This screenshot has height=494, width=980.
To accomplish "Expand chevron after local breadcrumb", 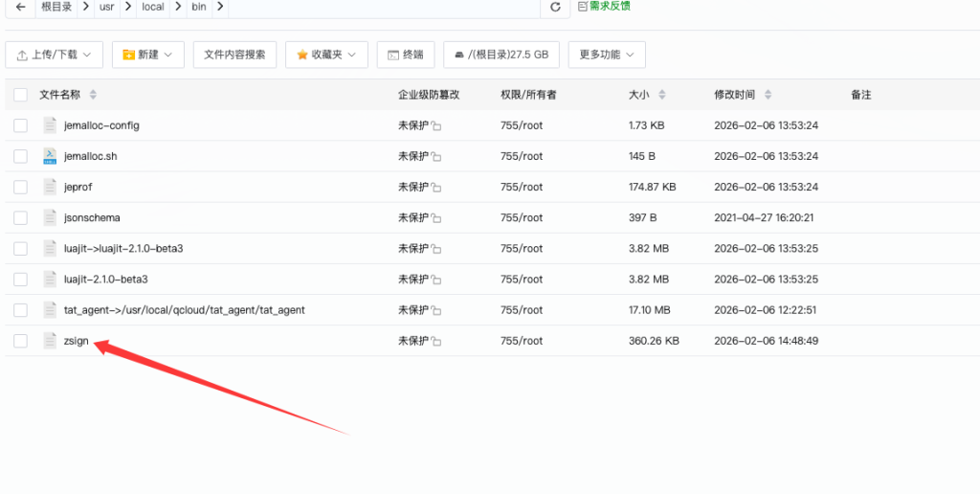I will (178, 8).
